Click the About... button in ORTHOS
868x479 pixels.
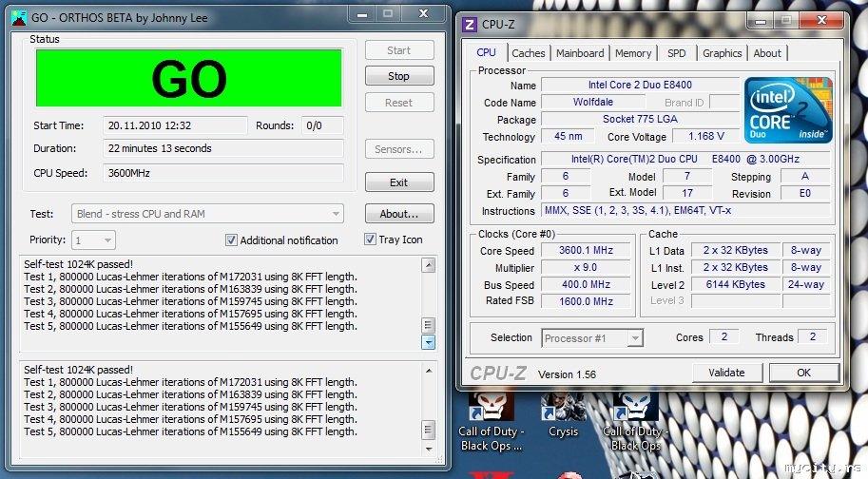399,214
